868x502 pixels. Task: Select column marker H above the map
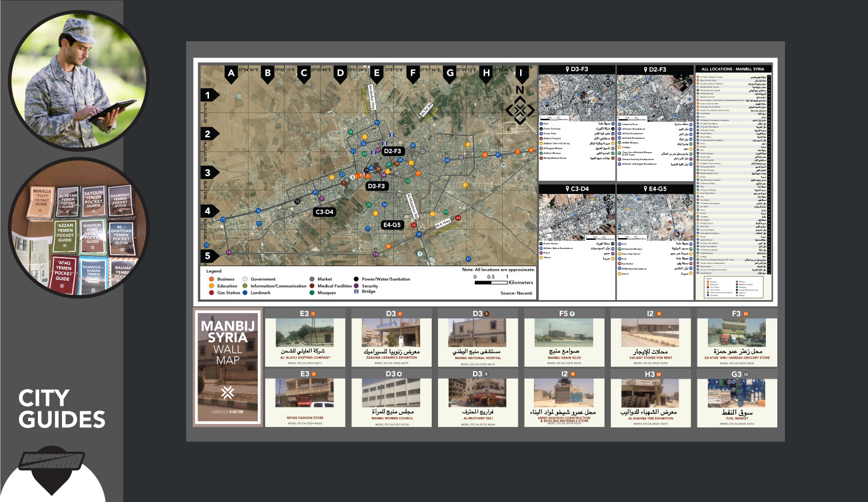click(486, 74)
